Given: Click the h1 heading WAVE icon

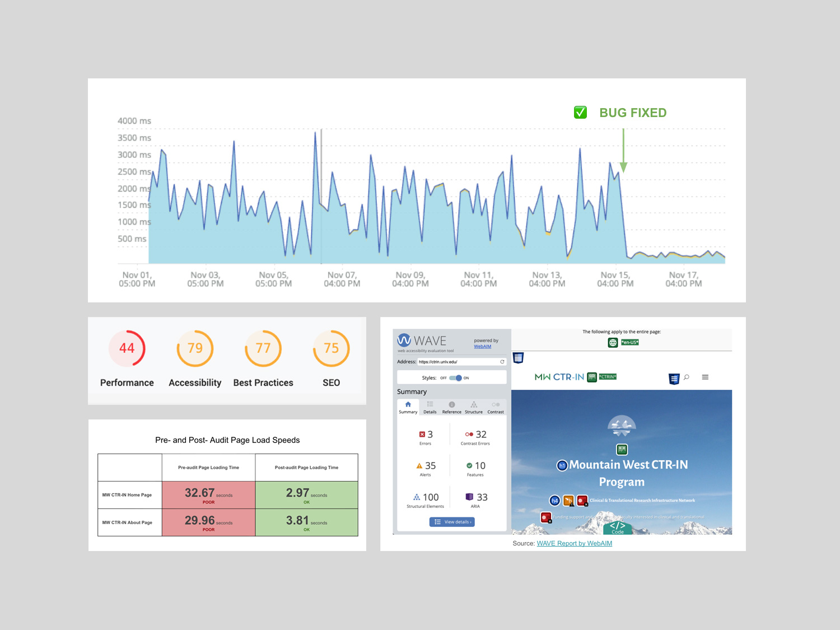Looking at the screenshot, I should pyautogui.click(x=562, y=465).
